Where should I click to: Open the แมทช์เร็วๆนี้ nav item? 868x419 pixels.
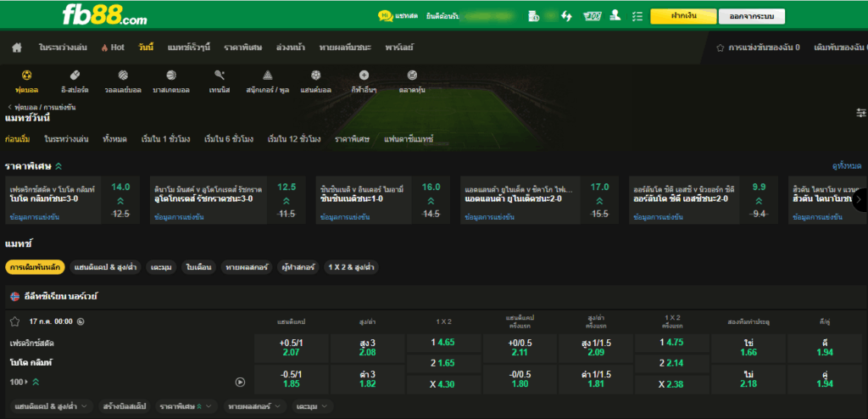(189, 47)
